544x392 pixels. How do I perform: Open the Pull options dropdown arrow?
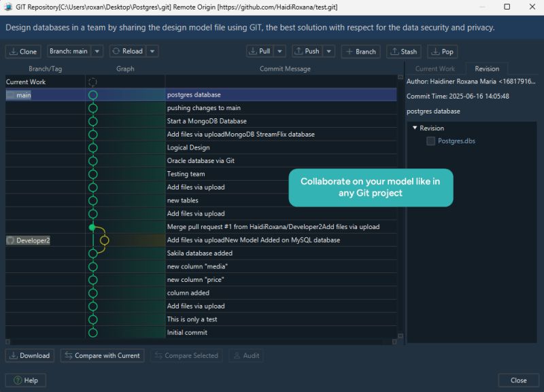(280, 51)
